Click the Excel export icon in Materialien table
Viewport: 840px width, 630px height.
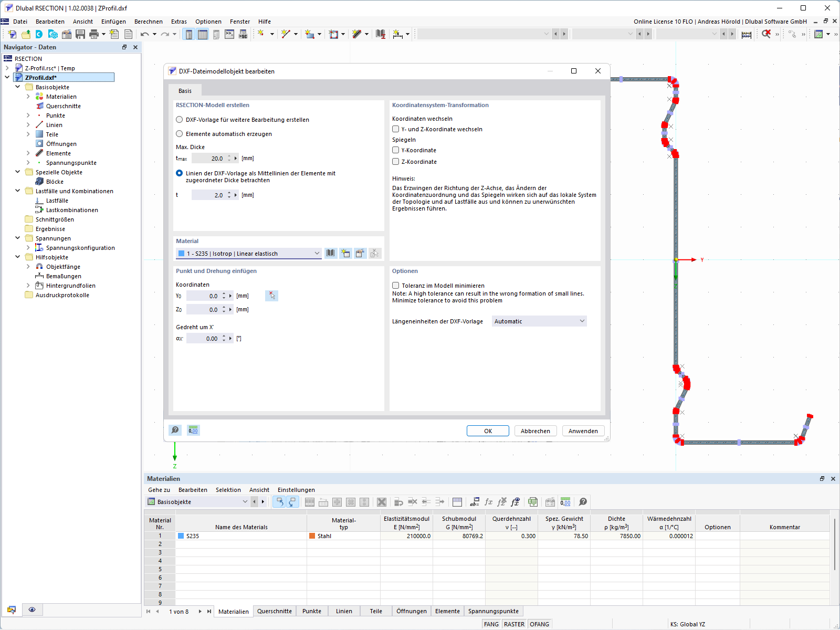533,502
